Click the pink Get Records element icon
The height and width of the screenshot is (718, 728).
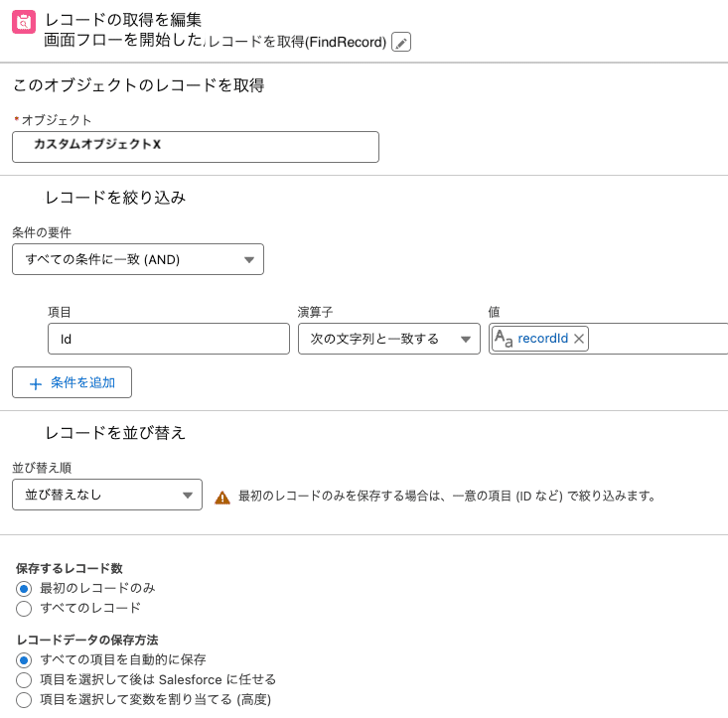tap(24, 22)
